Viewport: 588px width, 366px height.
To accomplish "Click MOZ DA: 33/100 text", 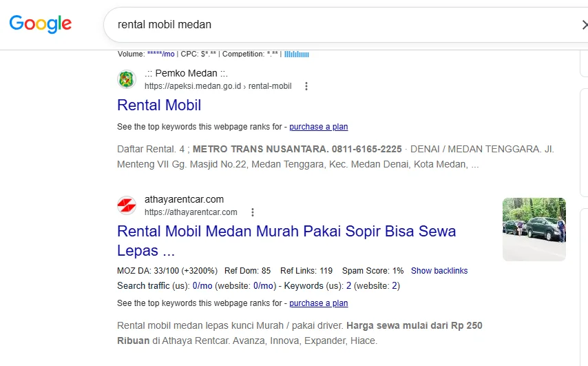I will (x=167, y=271).
